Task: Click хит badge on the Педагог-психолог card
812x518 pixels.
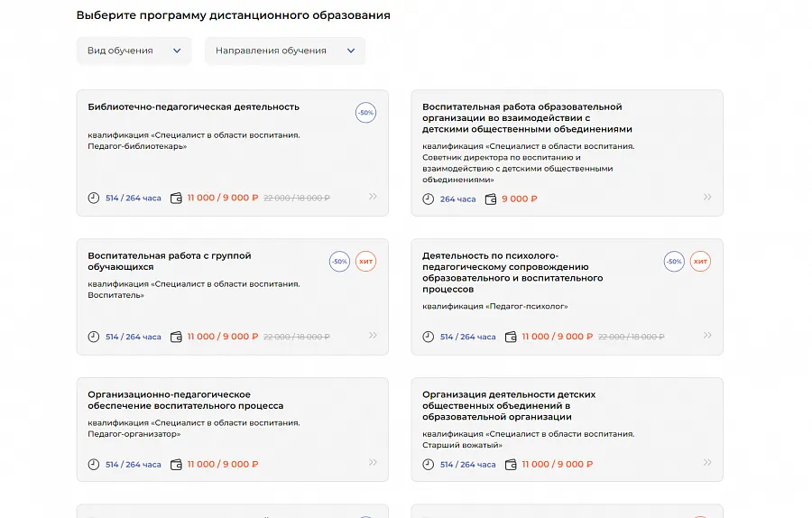Action: tap(700, 262)
